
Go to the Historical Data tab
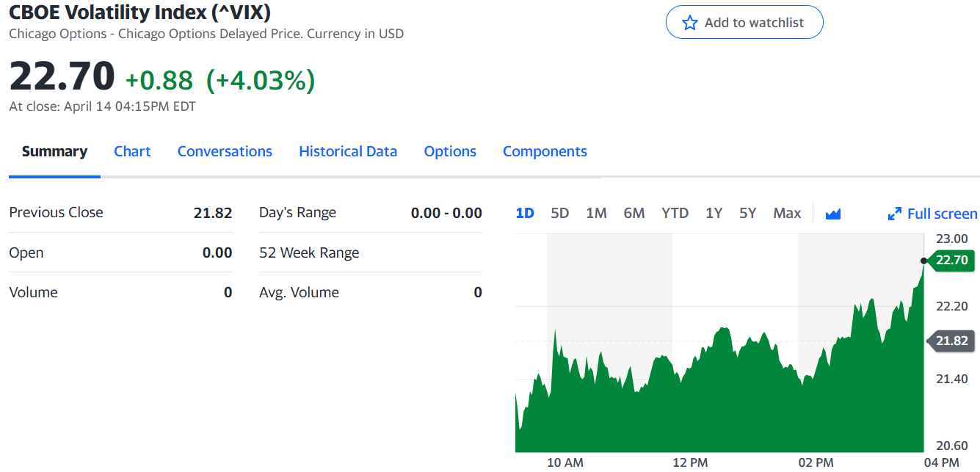pos(348,151)
